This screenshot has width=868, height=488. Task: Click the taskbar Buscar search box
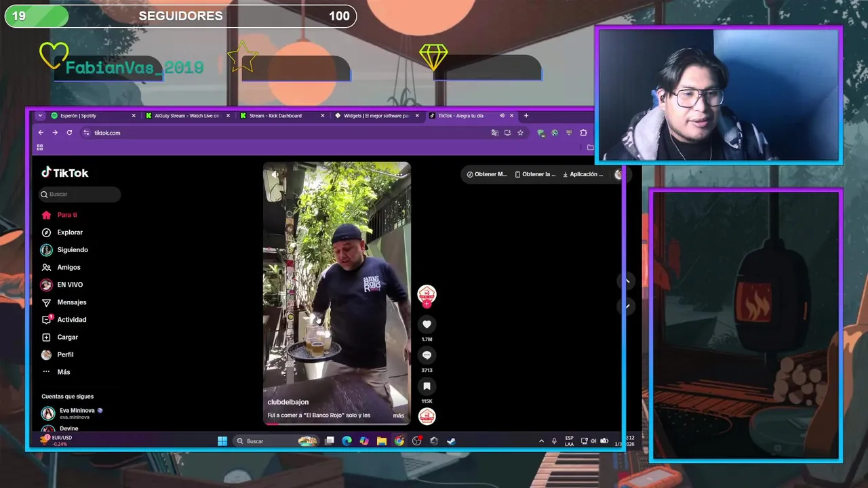[x=275, y=441]
